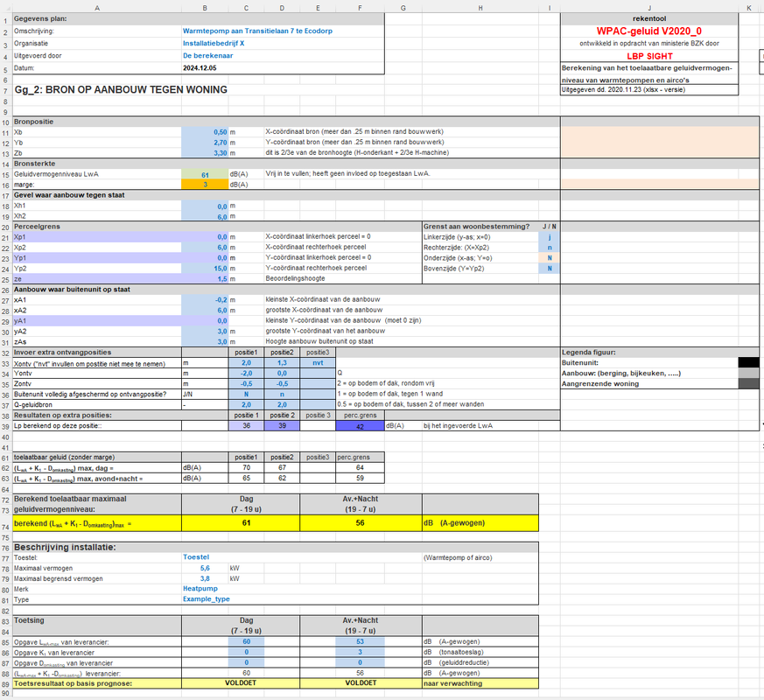Click the yA2 value 3,0
Image resolution: width=764 pixels, height=700 pixels.
[x=205, y=332]
